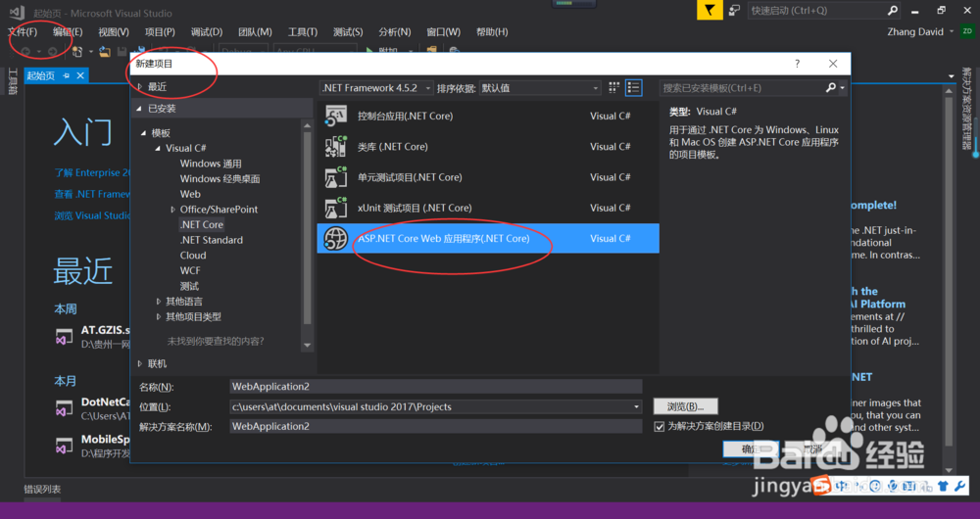Click the quick launch search field

(x=816, y=11)
